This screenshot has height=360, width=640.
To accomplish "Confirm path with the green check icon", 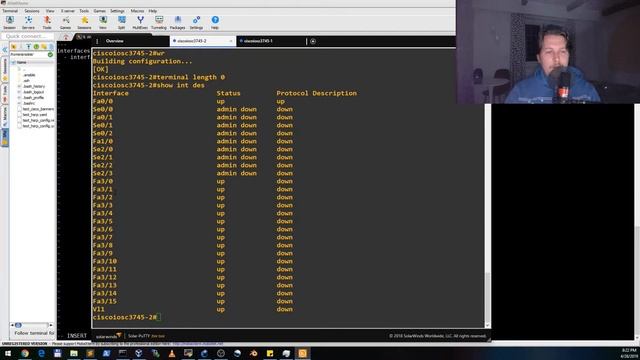I will click(50, 54).
